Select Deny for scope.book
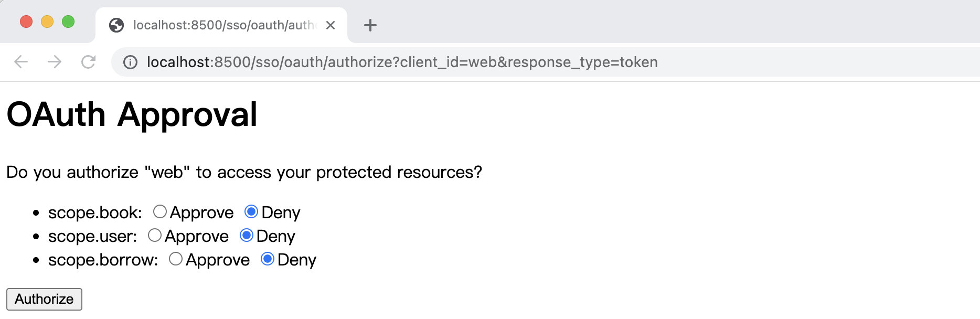The width and height of the screenshot is (980, 319). (251, 212)
